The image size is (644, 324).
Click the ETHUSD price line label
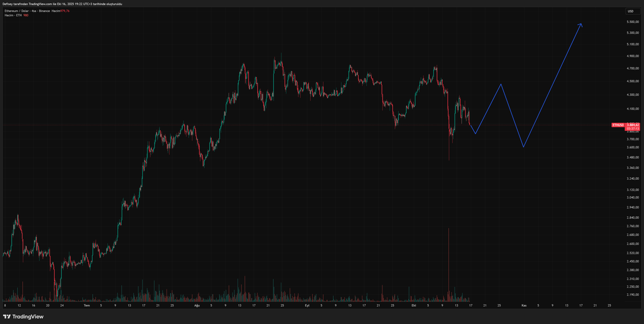click(618, 125)
